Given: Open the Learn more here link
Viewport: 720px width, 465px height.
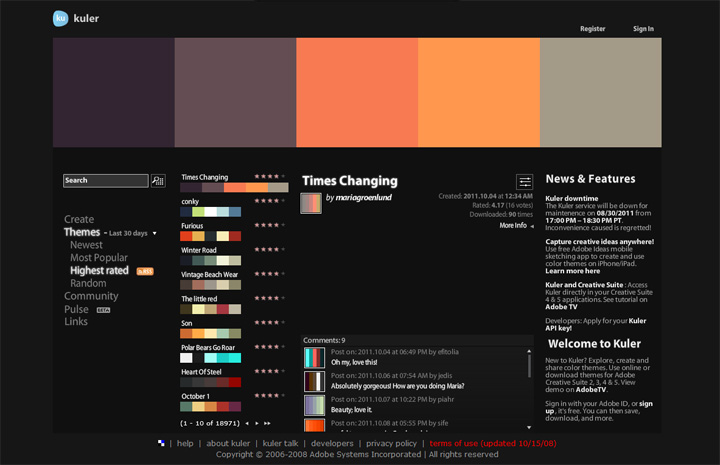Looking at the screenshot, I should click(x=572, y=271).
